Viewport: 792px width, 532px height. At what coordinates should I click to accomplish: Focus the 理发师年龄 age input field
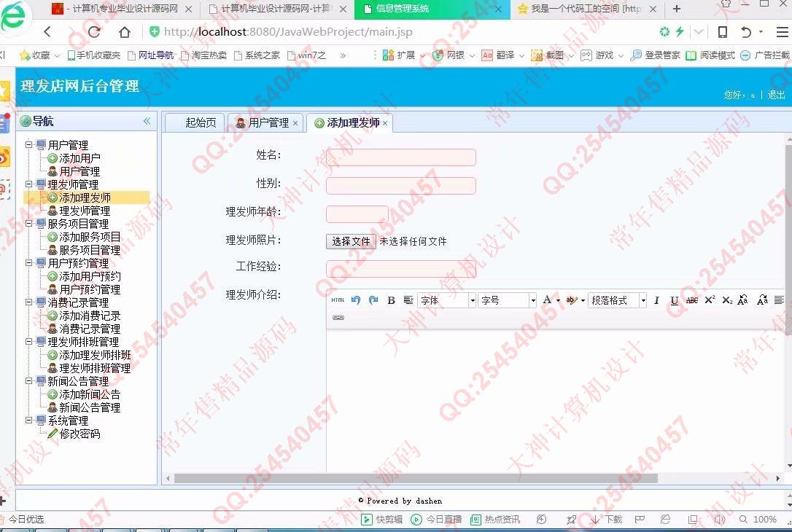click(357, 214)
